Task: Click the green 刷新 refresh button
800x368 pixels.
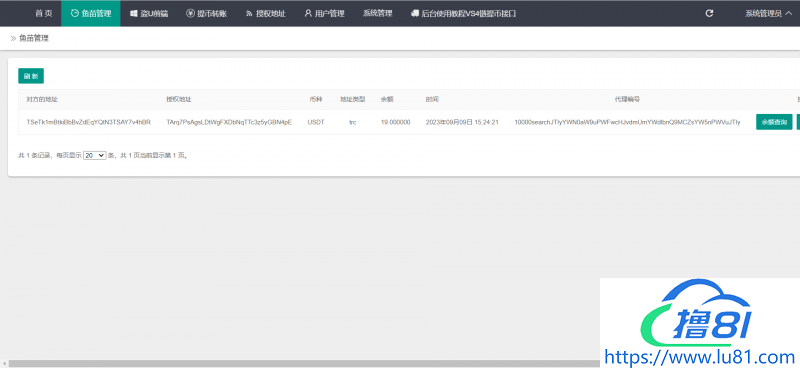Action: (x=31, y=76)
